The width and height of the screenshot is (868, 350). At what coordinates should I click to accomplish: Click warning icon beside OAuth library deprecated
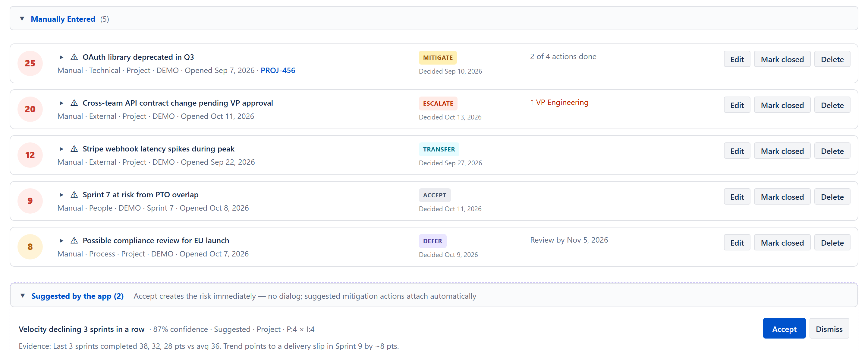click(x=74, y=57)
